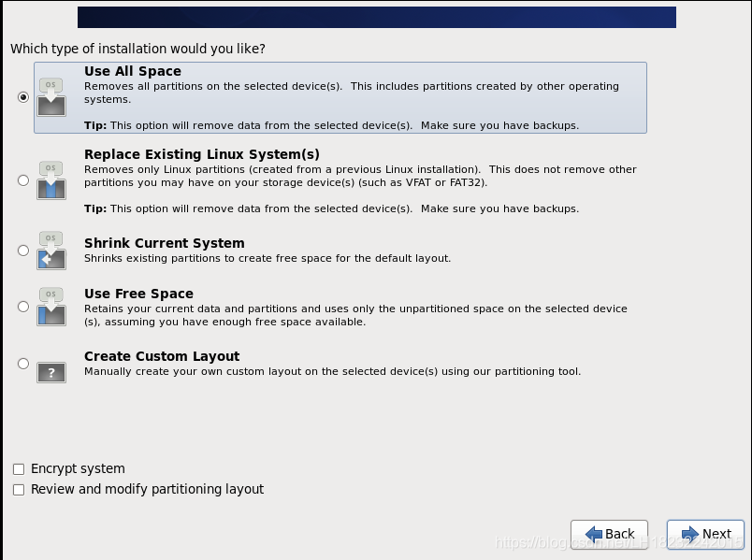This screenshot has height=560, width=752.
Task: Select the Use Free Space radio button
Action: 23,307
